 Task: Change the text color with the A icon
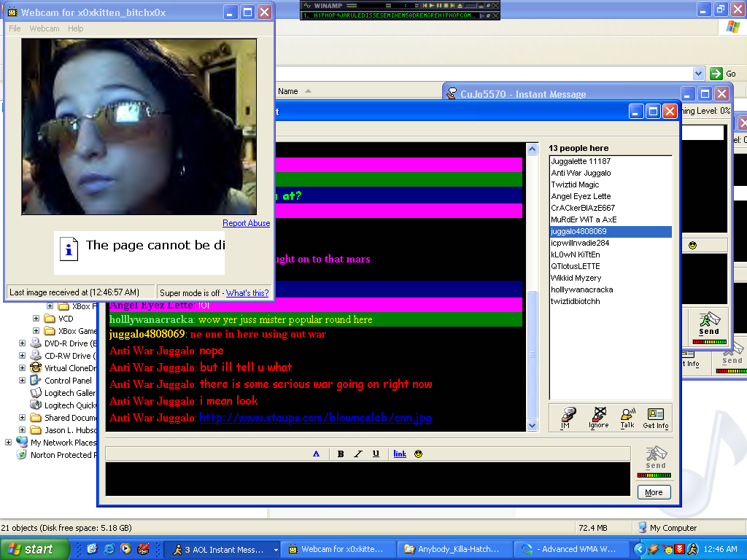click(x=316, y=454)
